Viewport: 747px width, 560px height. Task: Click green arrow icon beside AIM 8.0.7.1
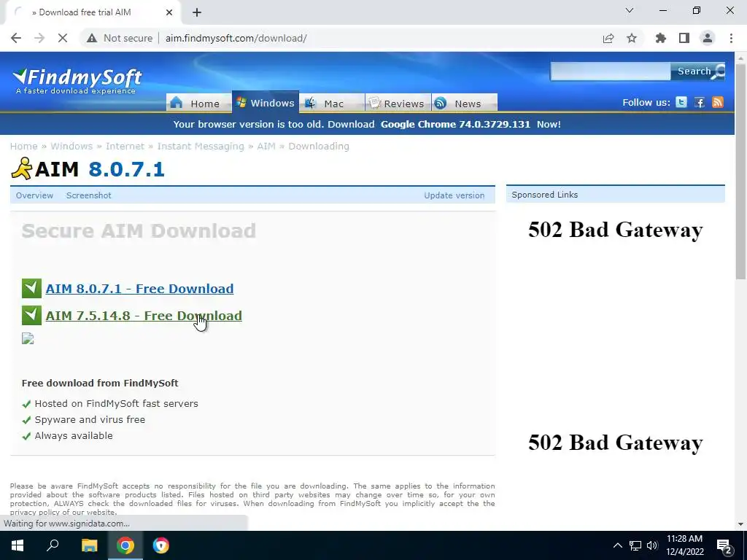point(31,288)
